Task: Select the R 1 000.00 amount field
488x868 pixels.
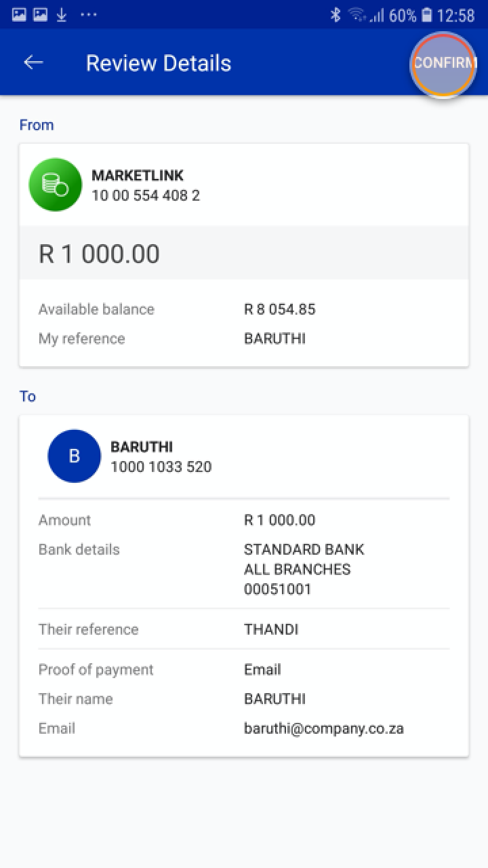Action: point(100,254)
